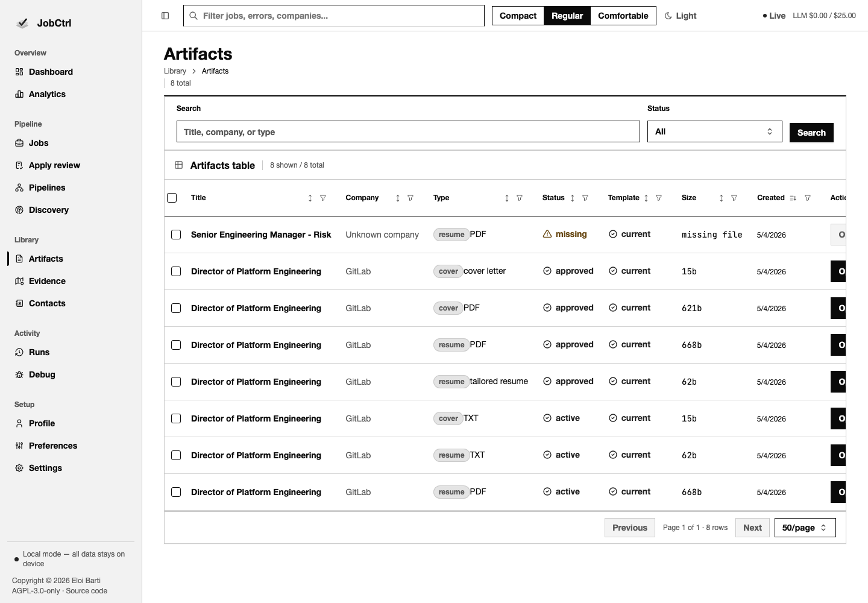Click the black Search button
The image size is (868, 603).
[x=811, y=133]
